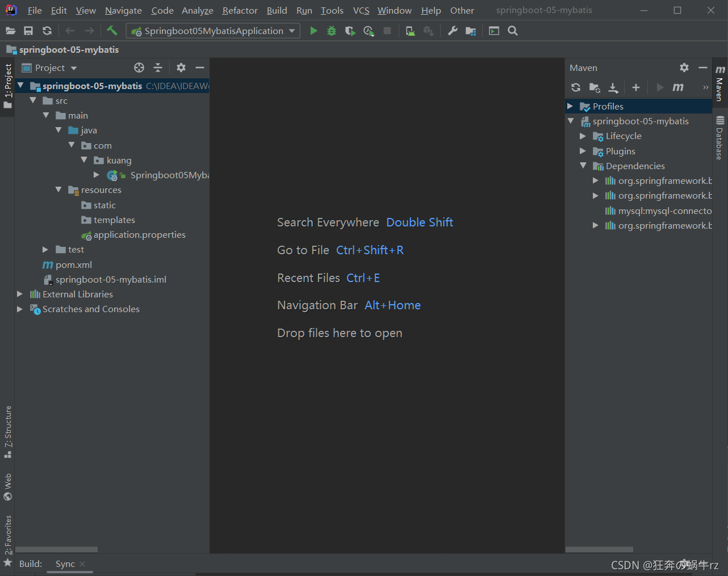This screenshot has width=728, height=576.
Task: Select pom.xml in project tree
Action: click(67, 264)
